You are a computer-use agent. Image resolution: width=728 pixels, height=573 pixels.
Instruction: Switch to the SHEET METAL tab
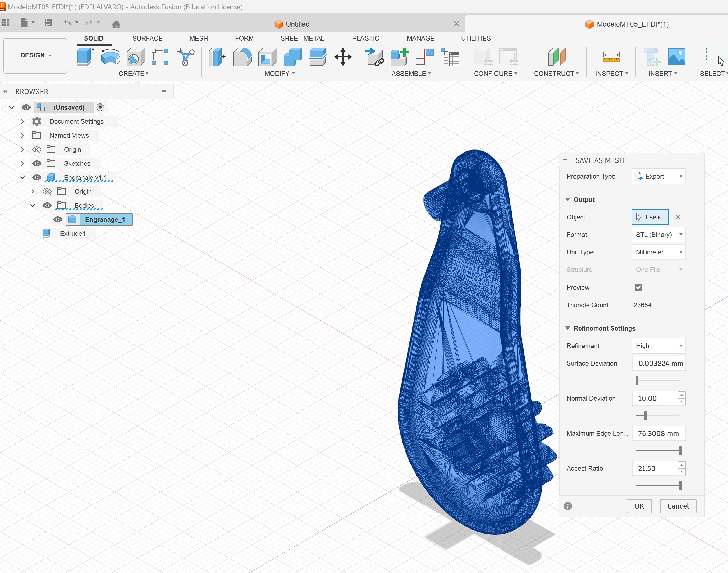coord(302,38)
